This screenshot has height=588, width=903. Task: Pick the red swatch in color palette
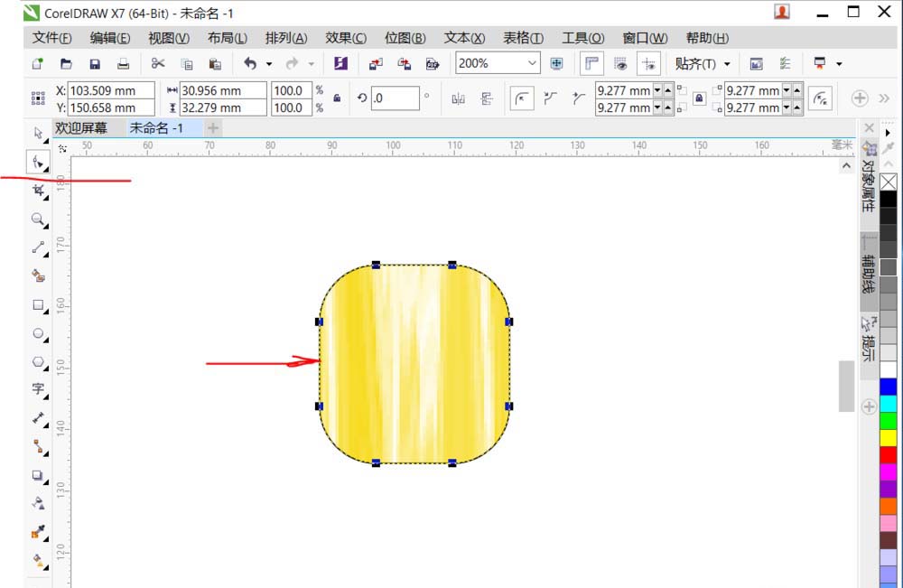pos(888,455)
